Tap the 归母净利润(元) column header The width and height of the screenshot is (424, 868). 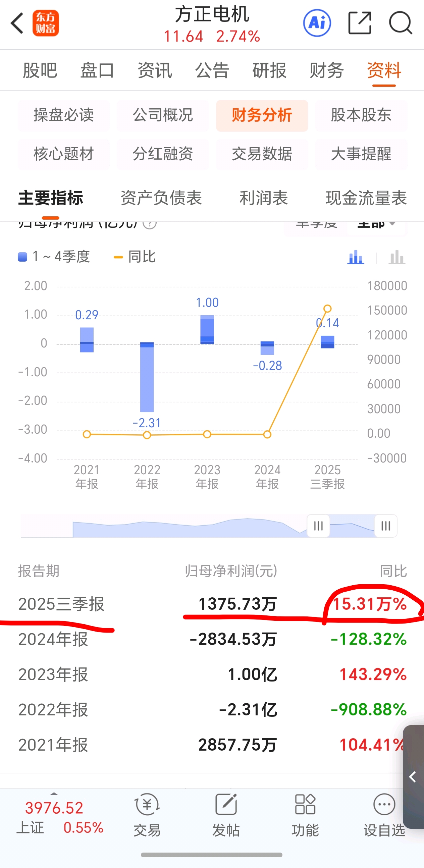coord(231,571)
